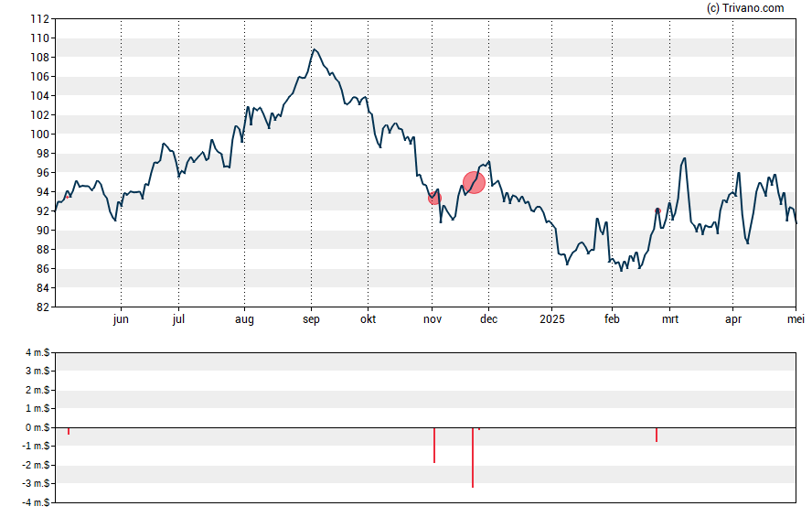Click the '2025' year axis label

[552, 319]
